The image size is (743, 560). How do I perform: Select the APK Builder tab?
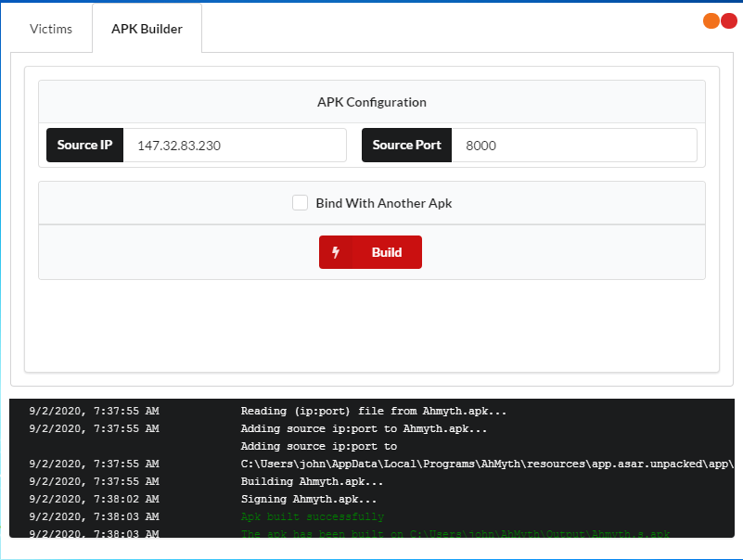pos(147,29)
